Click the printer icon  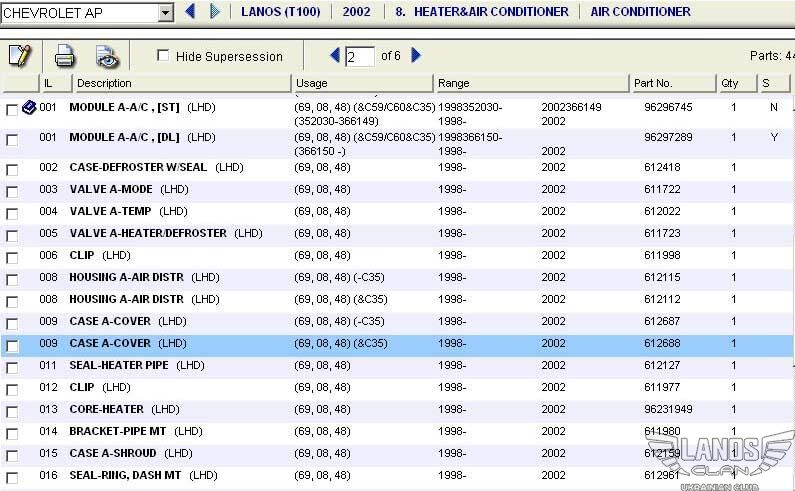[x=65, y=56]
